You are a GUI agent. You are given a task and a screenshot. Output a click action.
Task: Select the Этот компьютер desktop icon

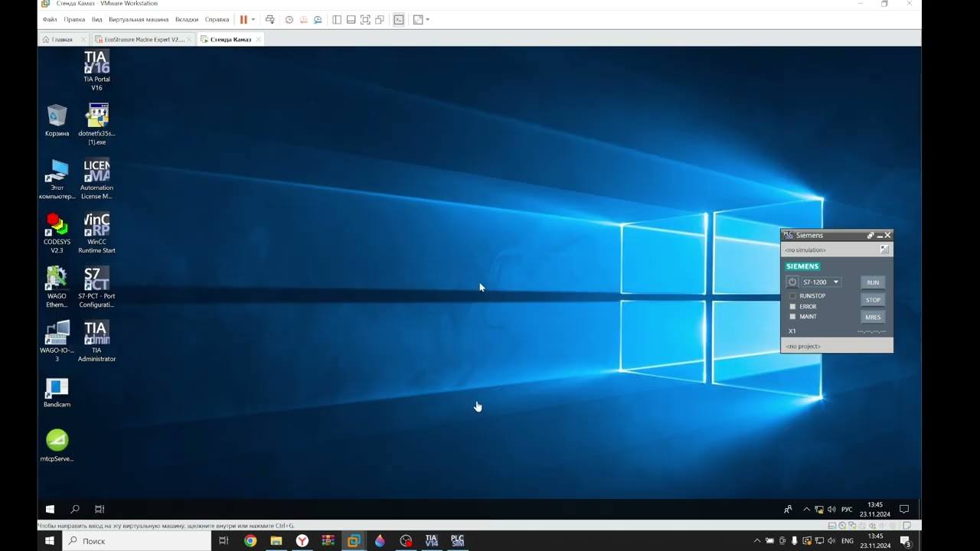pos(57,179)
